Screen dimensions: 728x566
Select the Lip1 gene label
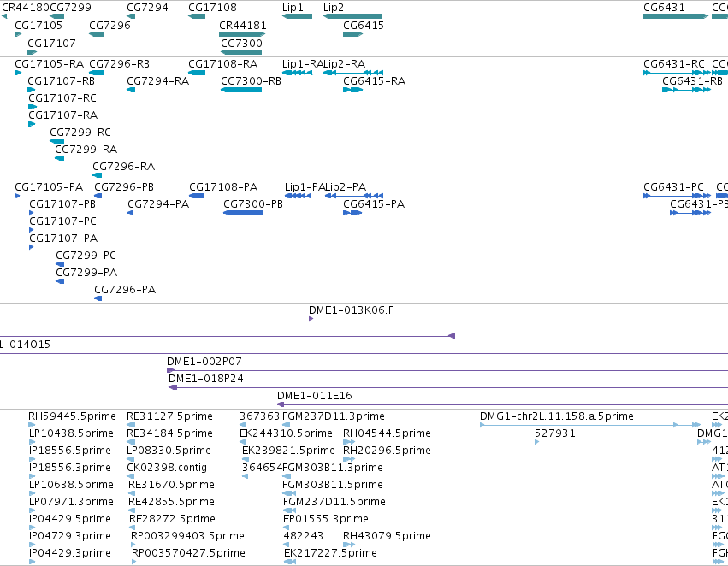tap(293, 8)
